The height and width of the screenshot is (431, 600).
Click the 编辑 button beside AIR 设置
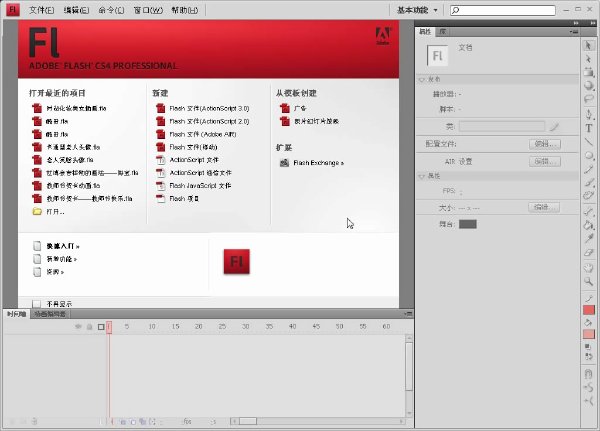pyautogui.click(x=545, y=161)
